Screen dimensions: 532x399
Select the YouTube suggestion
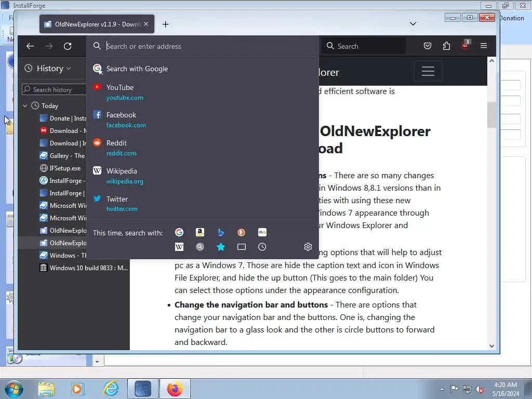(x=203, y=92)
